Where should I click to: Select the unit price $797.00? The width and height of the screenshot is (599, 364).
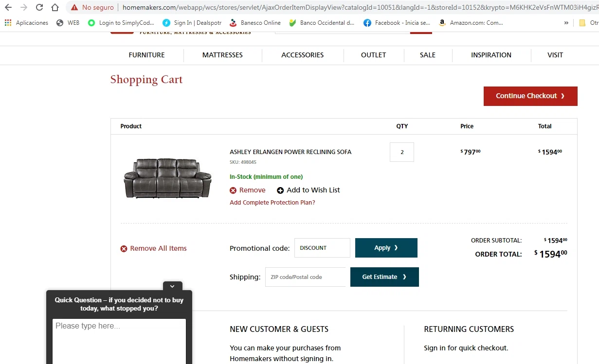pyautogui.click(x=471, y=152)
